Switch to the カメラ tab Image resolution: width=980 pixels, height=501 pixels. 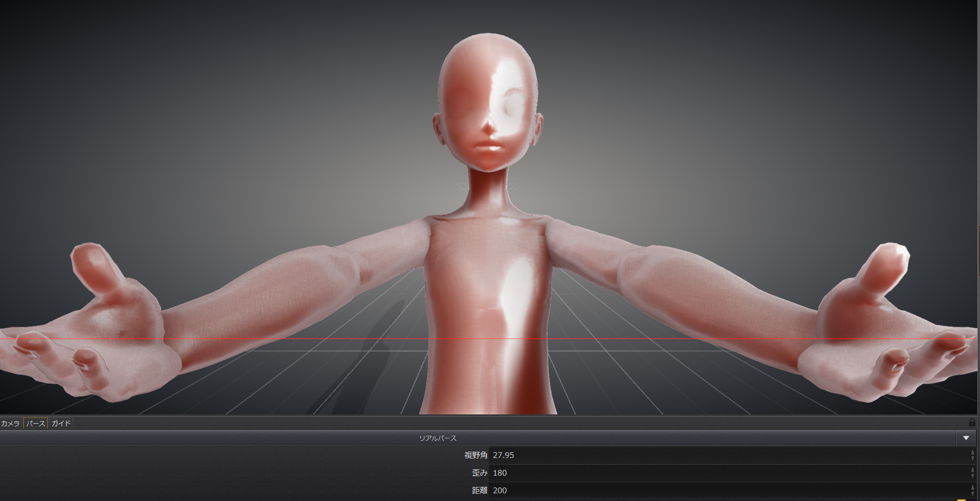pos(10,423)
